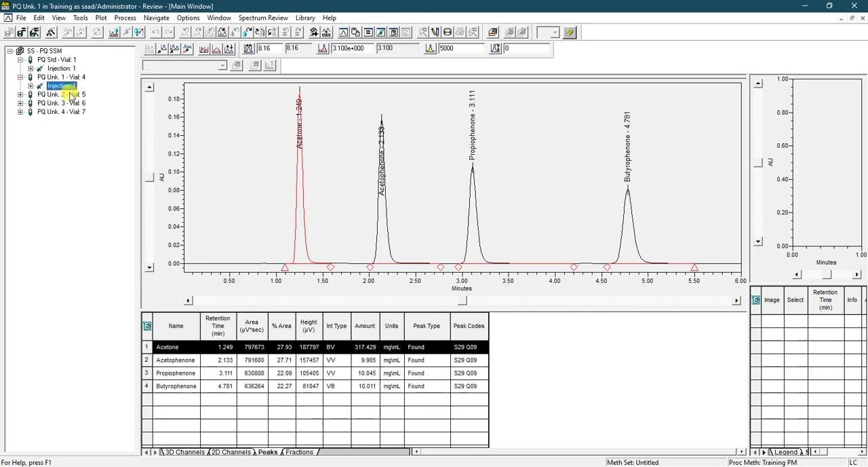
Task: Click the vial icon beside PQ Unk. 3
Action: pos(30,103)
